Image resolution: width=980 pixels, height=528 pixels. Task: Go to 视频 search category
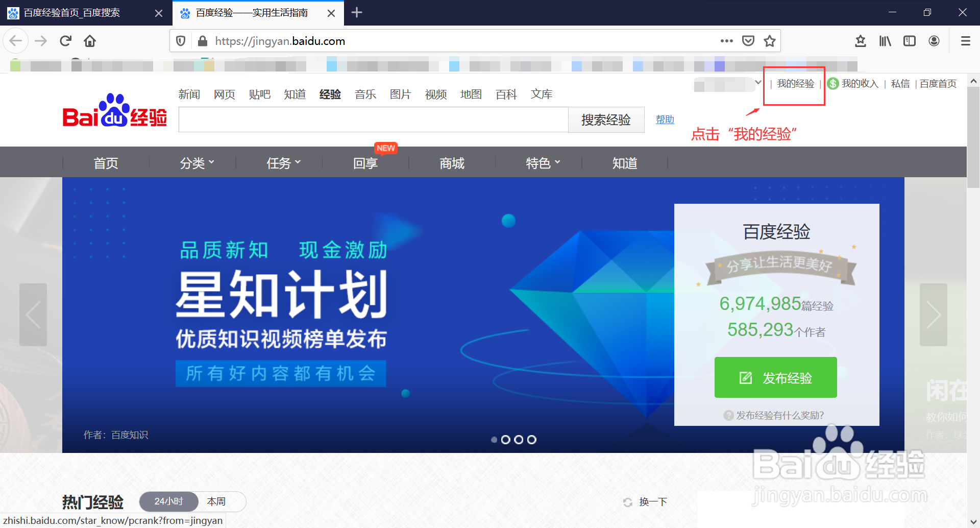(436, 94)
